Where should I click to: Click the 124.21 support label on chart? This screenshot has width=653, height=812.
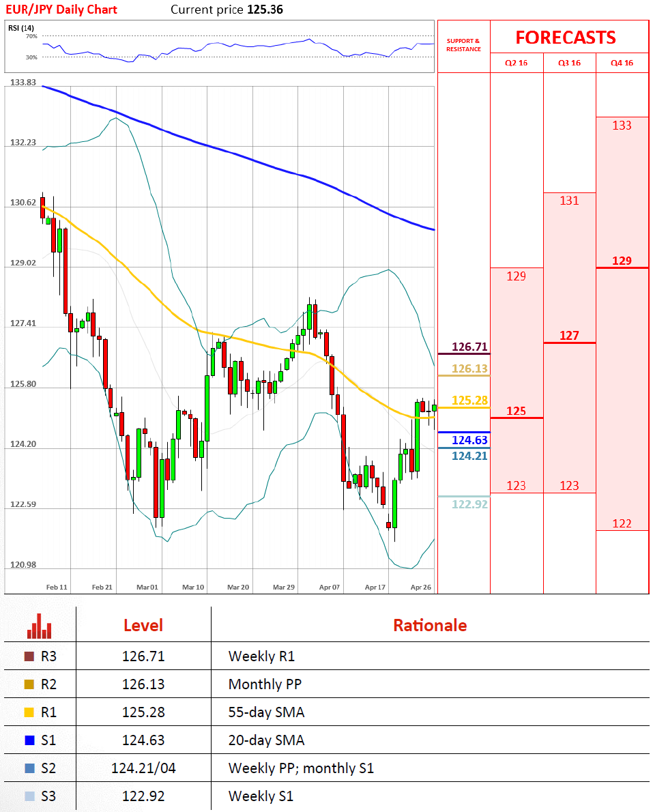(469, 456)
